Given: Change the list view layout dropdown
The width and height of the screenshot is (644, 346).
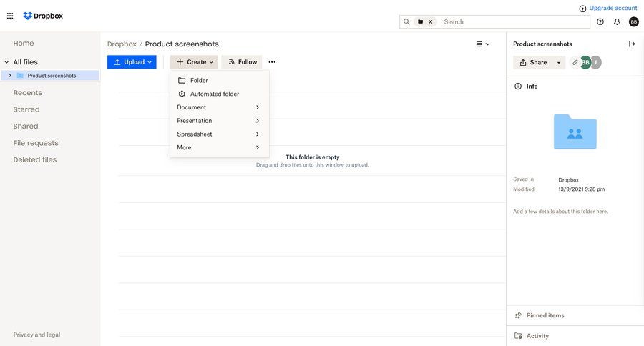Looking at the screenshot, I should coord(482,44).
